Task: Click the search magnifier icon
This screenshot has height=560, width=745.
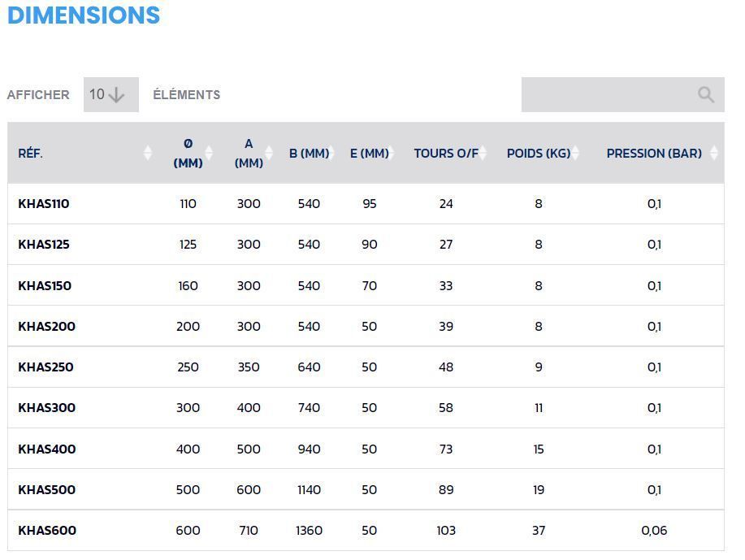Action: (705, 95)
